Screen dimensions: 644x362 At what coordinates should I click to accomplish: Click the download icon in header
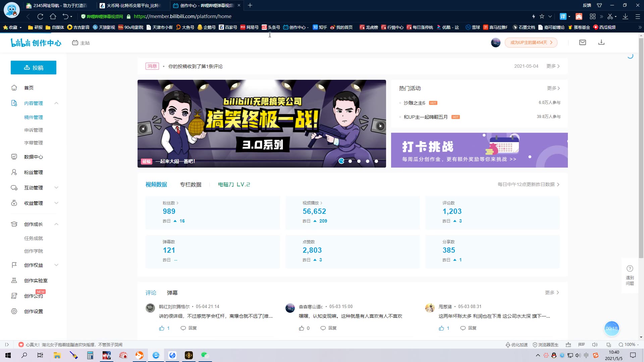601,43
